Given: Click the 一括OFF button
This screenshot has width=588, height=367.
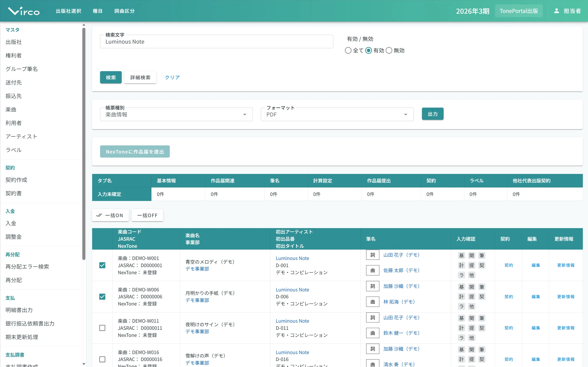Looking at the screenshot, I should coord(147,215).
